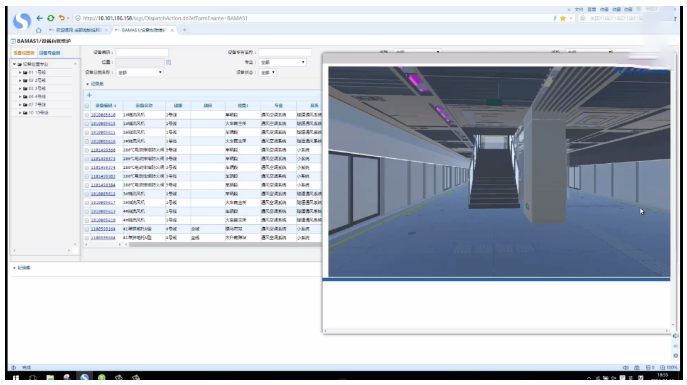Click the Windows Start button on the taskbar

coord(16,378)
